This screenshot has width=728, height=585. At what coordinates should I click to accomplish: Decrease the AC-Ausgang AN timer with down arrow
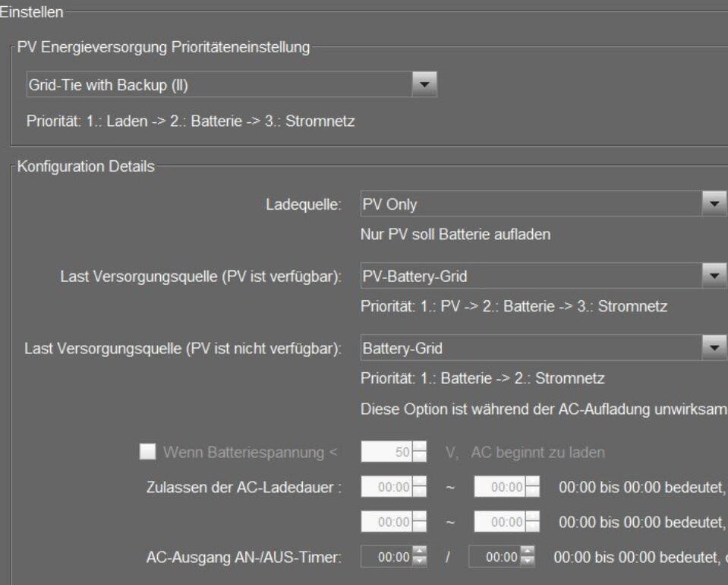[420, 562]
